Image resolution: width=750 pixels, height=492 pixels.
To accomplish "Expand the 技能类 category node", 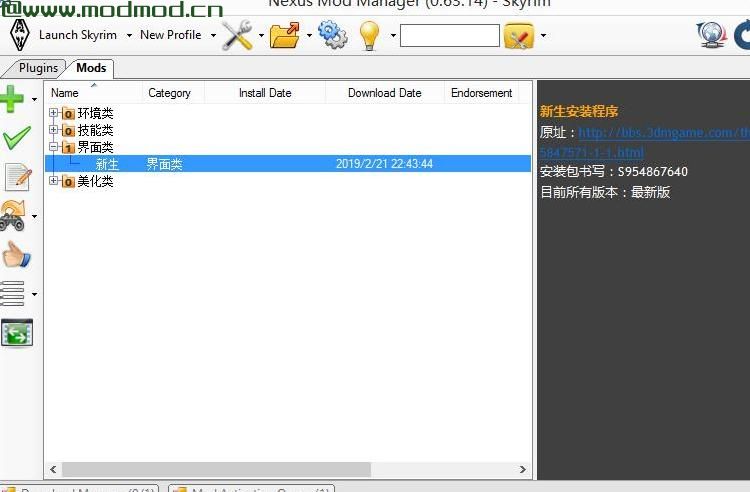I will pos(54,130).
